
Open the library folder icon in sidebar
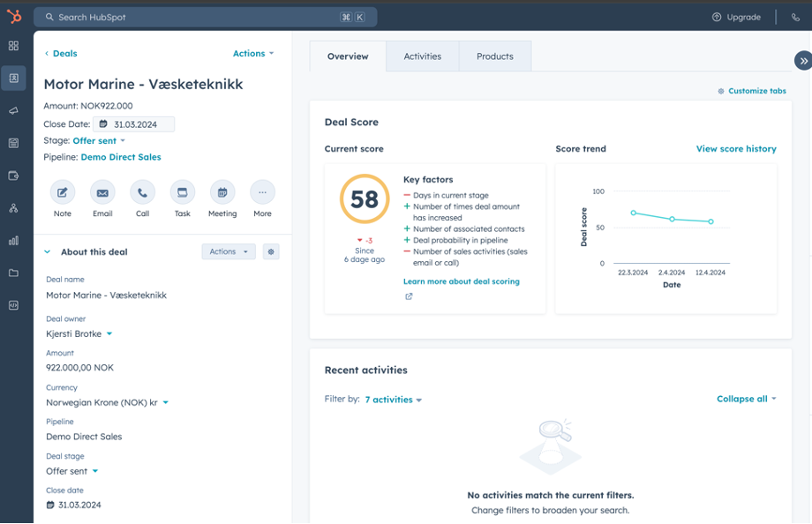tap(13, 273)
